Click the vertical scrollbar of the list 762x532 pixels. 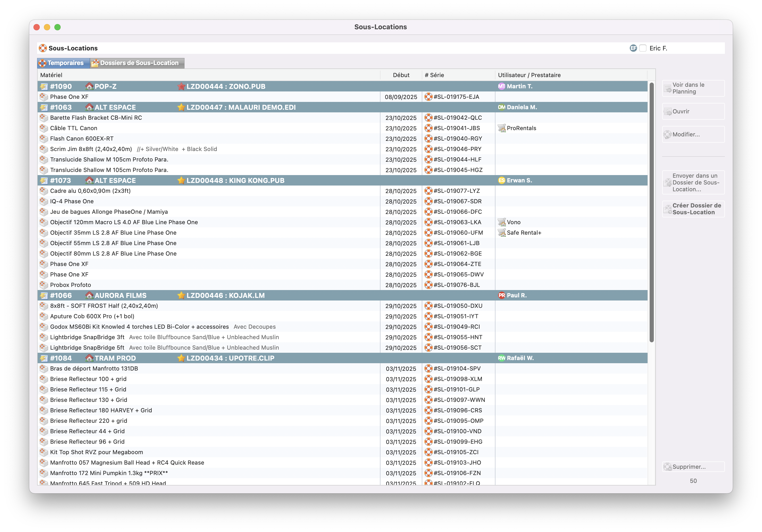click(x=651, y=212)
